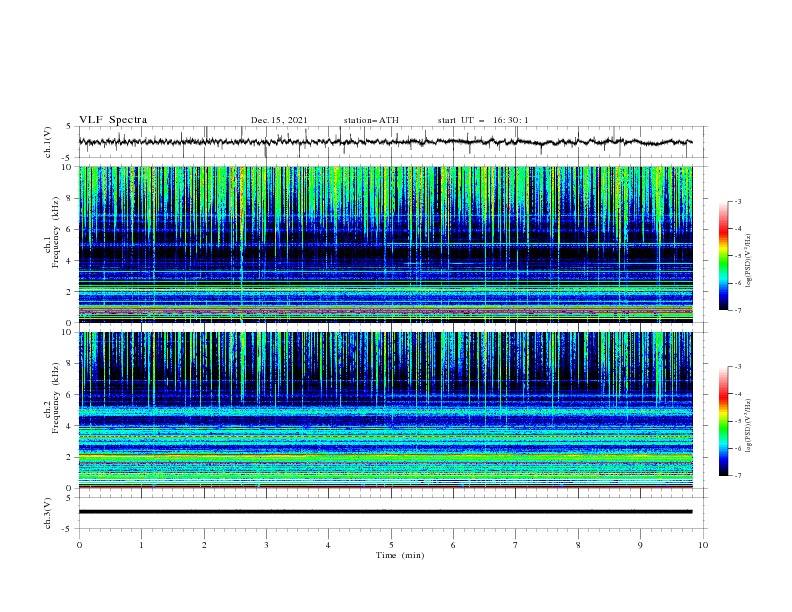Screen dimensions: 792x612
Task: Click the "Time (min)" axis title
Action: 400,555
